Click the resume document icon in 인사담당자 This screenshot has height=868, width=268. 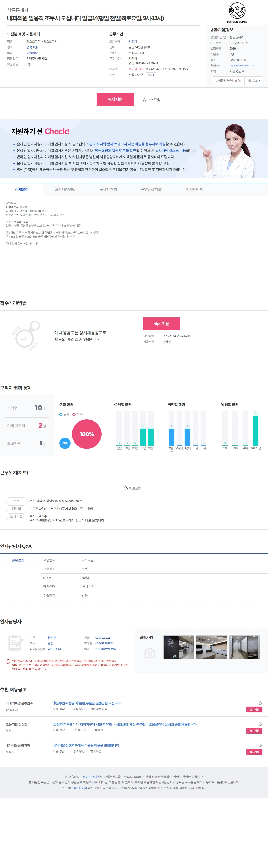16,643
